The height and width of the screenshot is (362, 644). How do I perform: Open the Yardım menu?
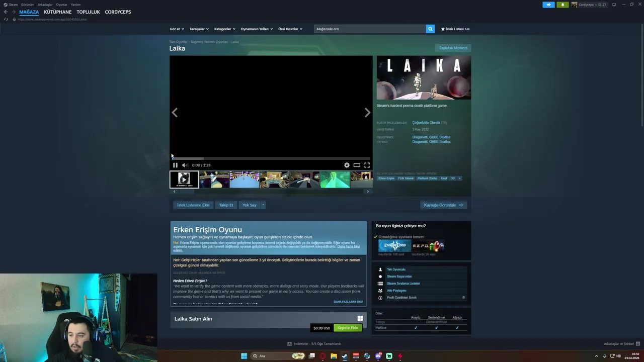[x=75, y=5]
